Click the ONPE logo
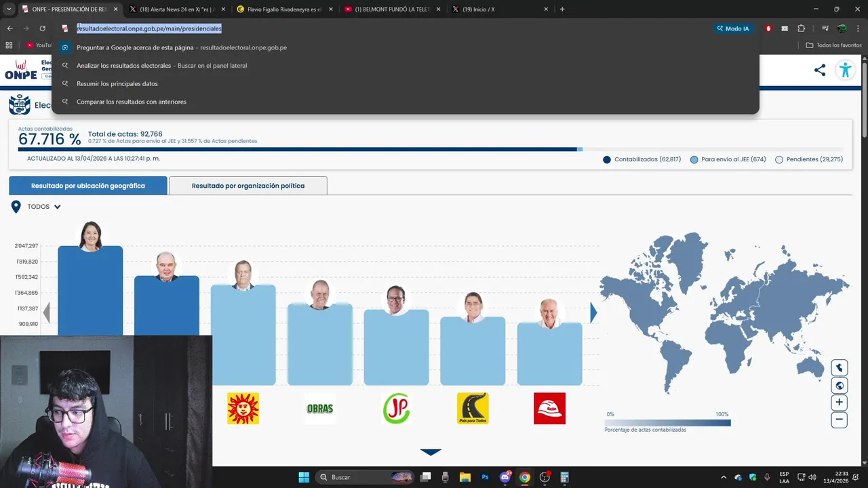 (21, 70)
